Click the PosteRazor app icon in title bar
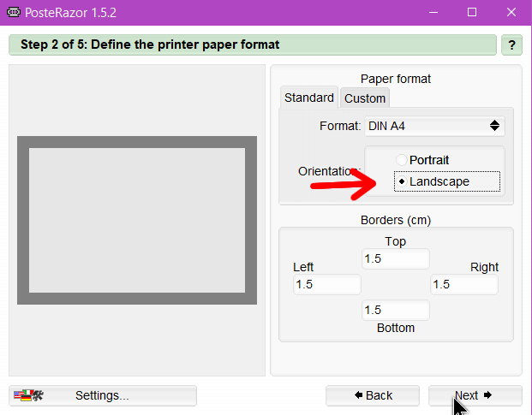This screenshot has height=415, width=532. click(14, 13)
